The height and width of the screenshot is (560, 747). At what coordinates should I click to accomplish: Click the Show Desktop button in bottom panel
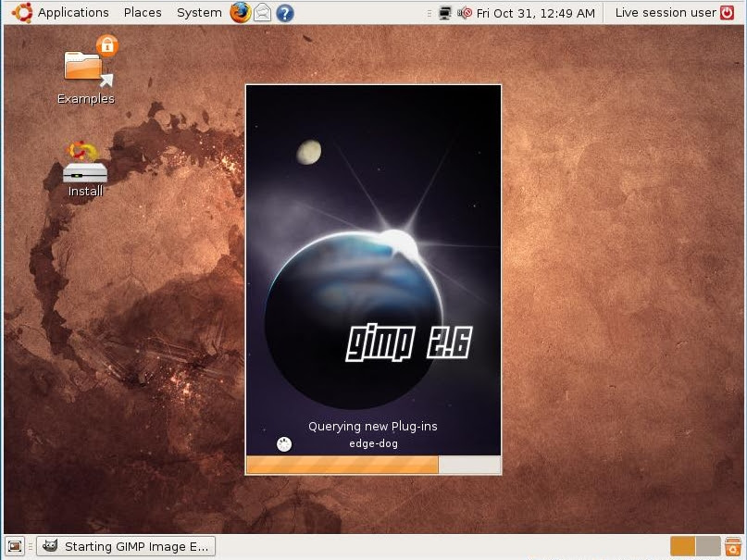click(x=15, y=546)
